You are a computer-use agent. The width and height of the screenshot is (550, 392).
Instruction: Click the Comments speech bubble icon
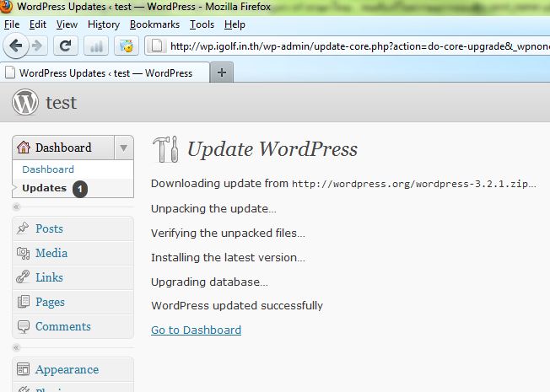click(x=24, y=326)
